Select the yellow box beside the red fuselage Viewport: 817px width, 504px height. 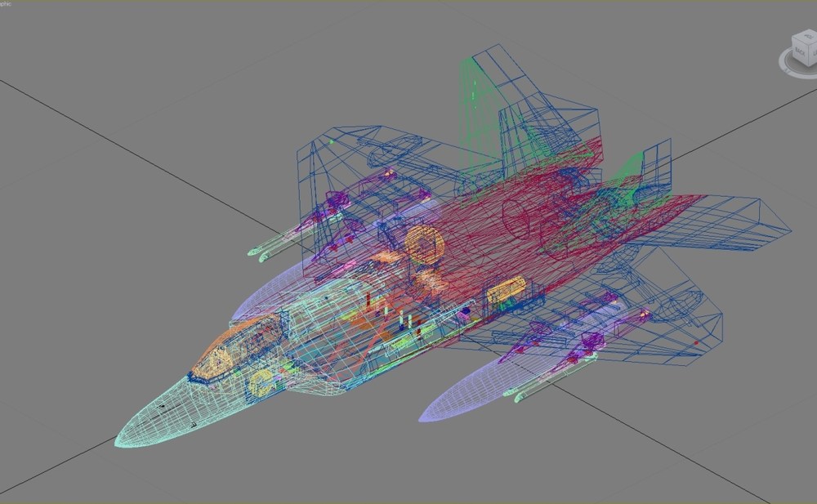click(506, 289)
